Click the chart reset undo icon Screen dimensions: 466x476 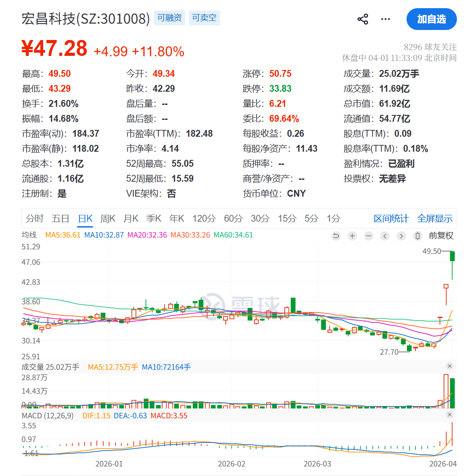[x=336, y=236]
